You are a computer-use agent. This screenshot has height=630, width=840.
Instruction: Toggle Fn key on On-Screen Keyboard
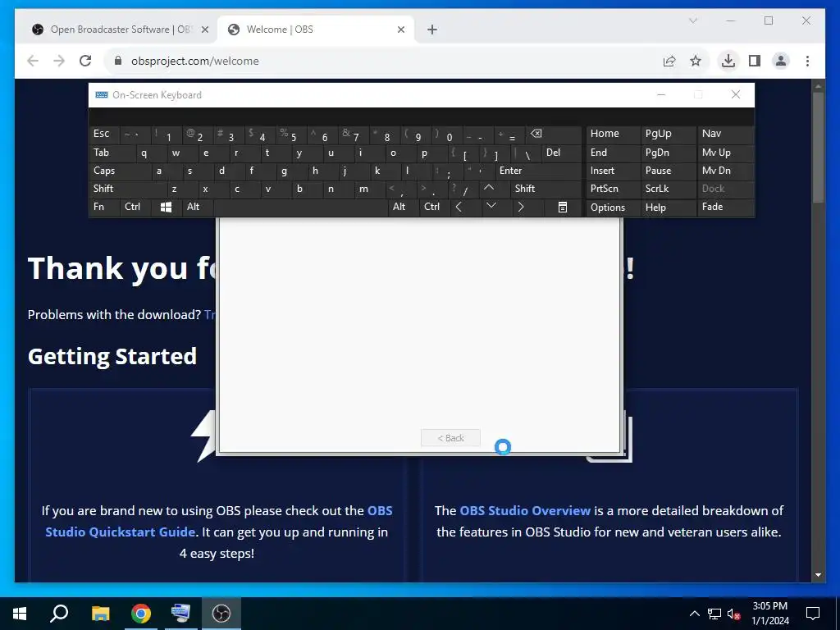(x=105, y=207)
